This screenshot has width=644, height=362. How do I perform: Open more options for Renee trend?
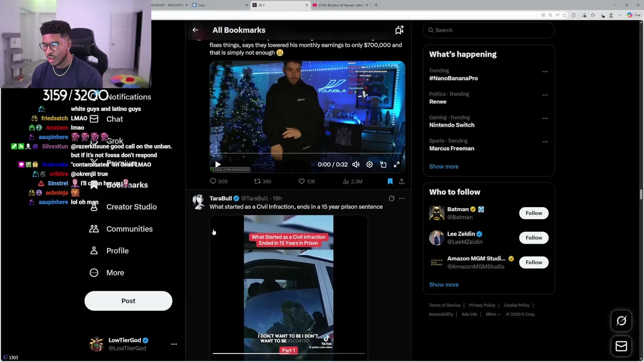pyautogui.click(x=545, y=95)
